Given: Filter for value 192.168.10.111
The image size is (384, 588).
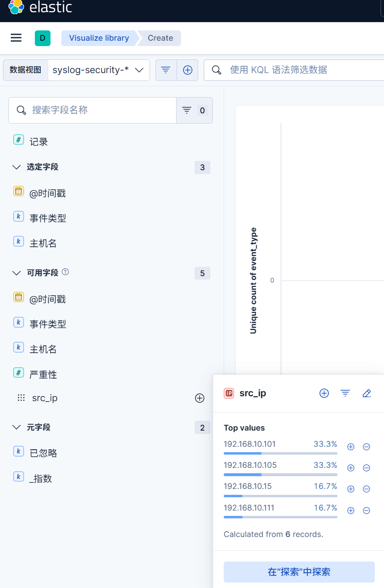Looking at the screenshot, I should click(351, 511).
